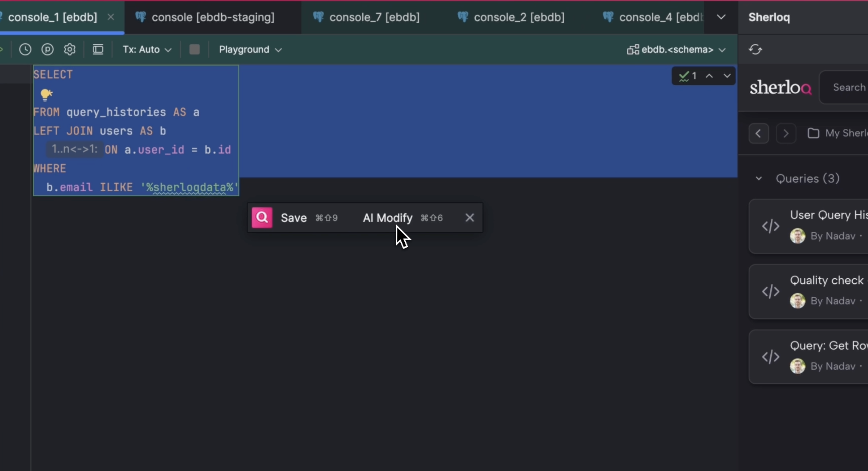Click the gray color swatch in the toolbar
This screenshot has width=868, height=471.
(x=195, y=49)
